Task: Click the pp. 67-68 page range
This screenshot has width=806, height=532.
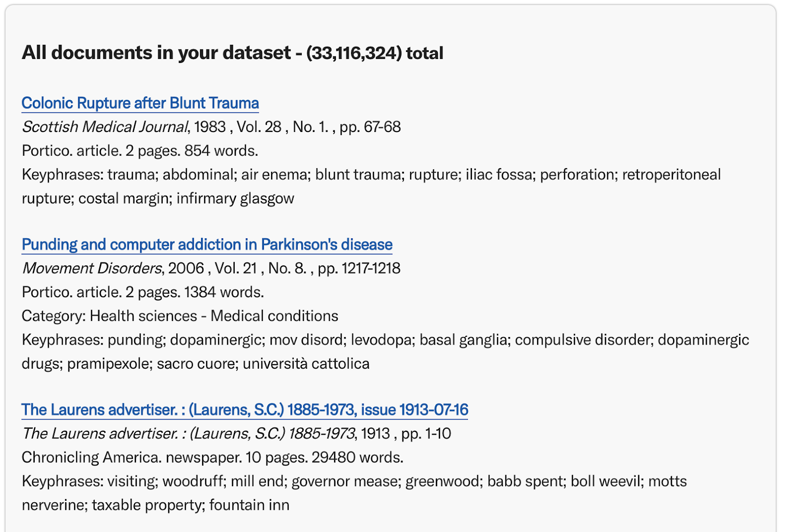Action: pyautogui.click(x=370, y=127)
